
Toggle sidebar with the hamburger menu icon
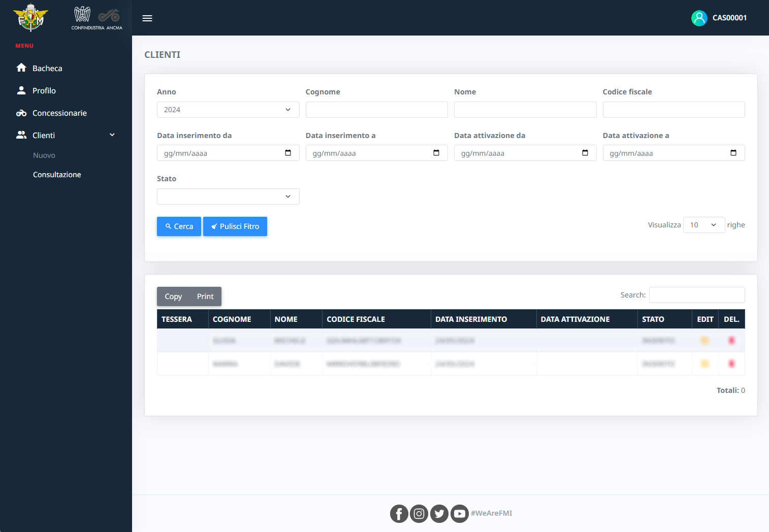[x=147, y=18]
